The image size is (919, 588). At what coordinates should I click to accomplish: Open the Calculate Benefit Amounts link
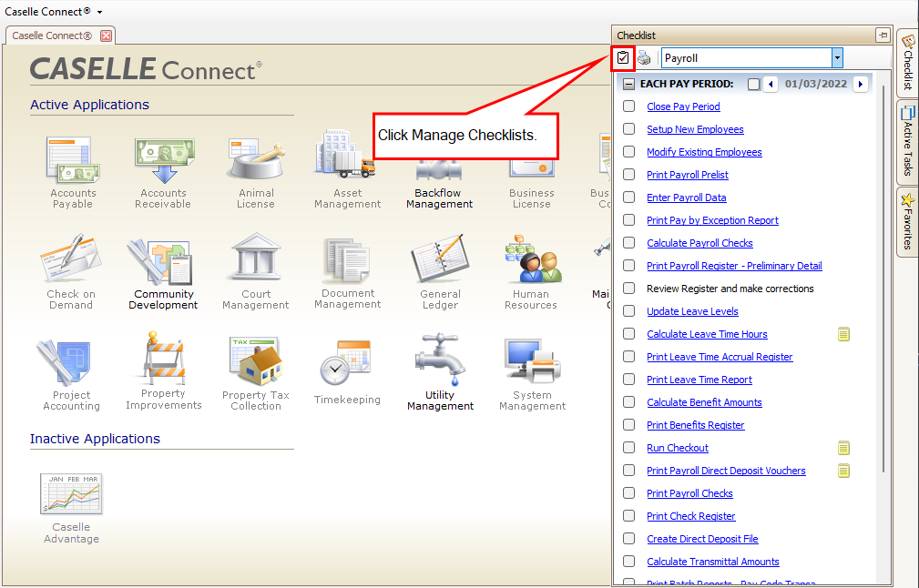pyautogui.click(x=704, y=402)
